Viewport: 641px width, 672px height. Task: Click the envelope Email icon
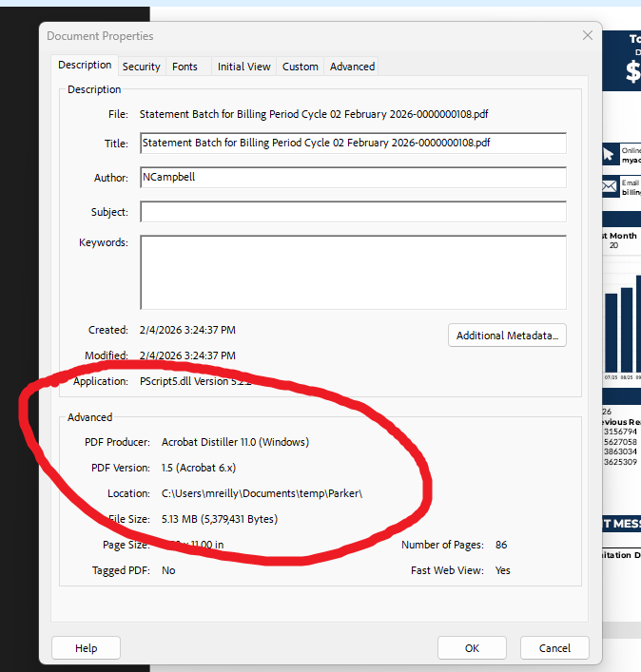click(x=610, y=186)
